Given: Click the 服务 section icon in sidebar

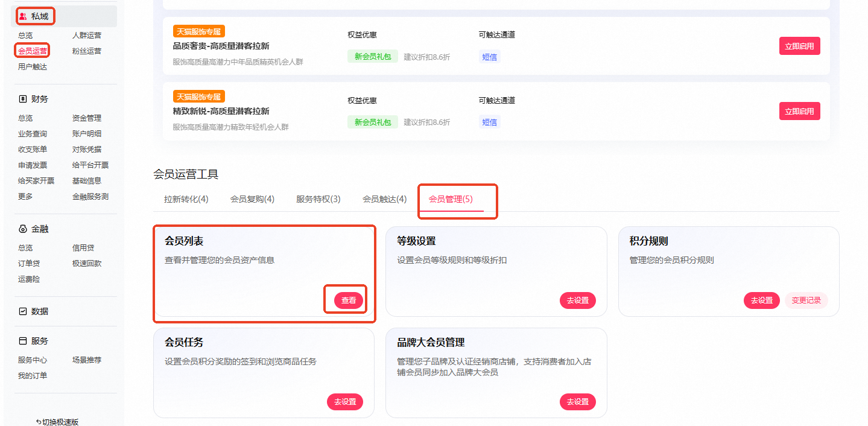Looking at the screenshot, I should coord(23,341).
